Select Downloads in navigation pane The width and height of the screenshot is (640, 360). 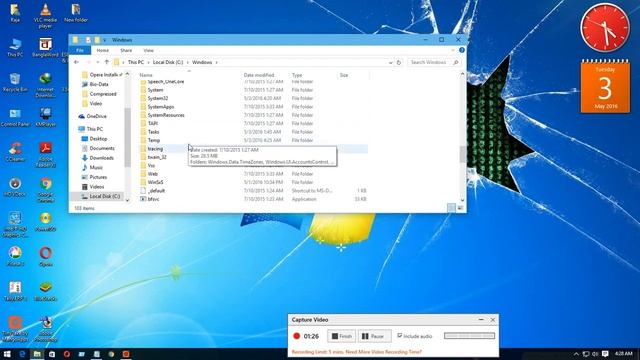102,158
